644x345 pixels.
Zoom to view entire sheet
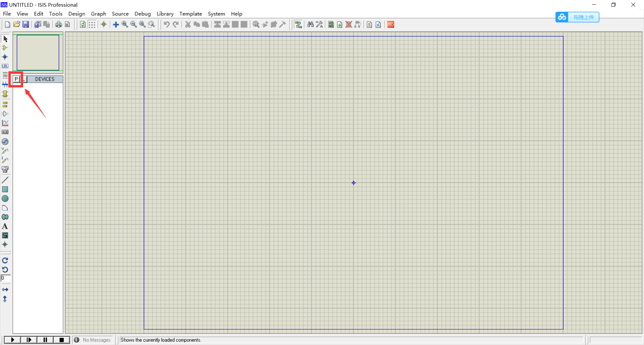tap(143, 24)
